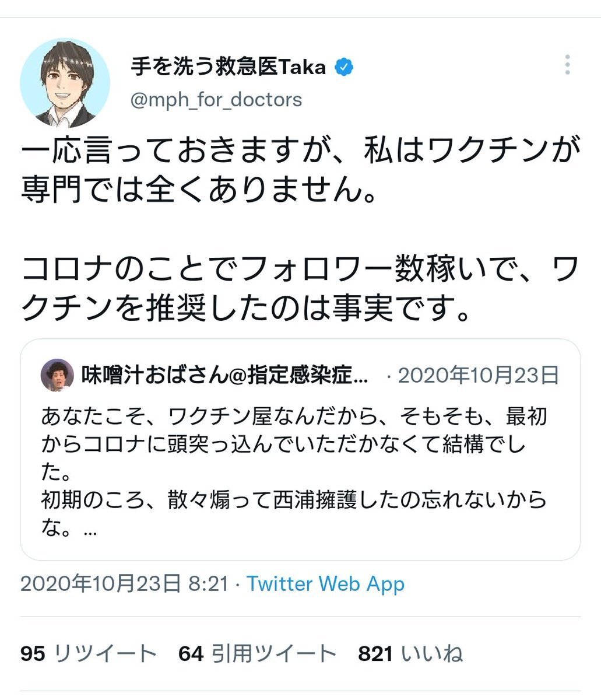Open the display name 手を洗う救急医Taka

pyautogui.click(x=228, y=68)
